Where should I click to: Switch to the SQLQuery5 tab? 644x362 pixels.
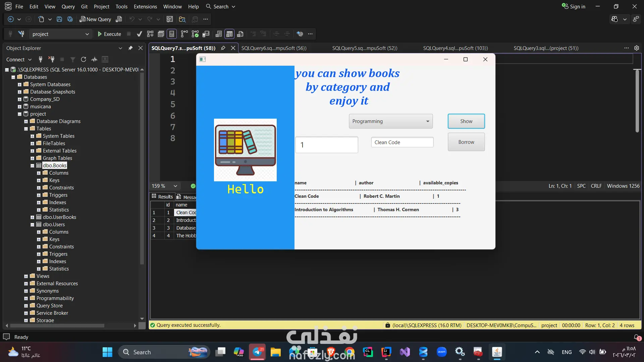click(x=365, y=48)
